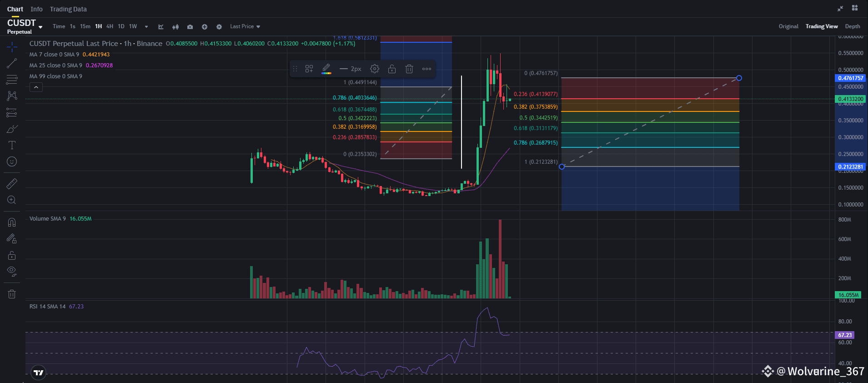Select the upper Fibonacci anchor point

pos(739,78)
